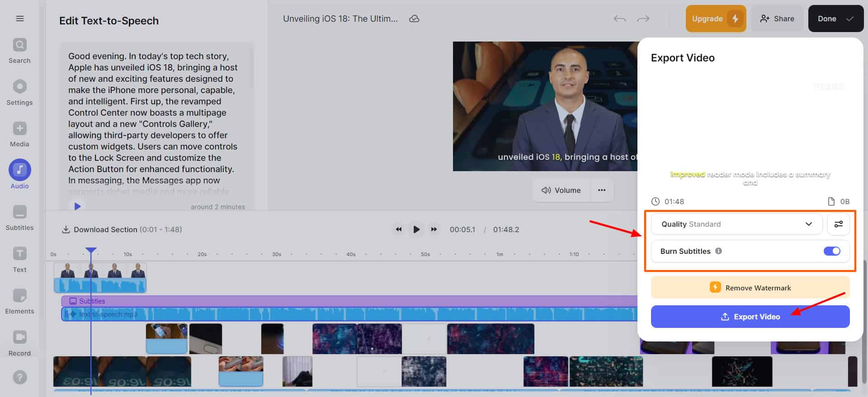868x397 pixels.
Task: Open the three-dots menu beside Volume
Action: 601,190
